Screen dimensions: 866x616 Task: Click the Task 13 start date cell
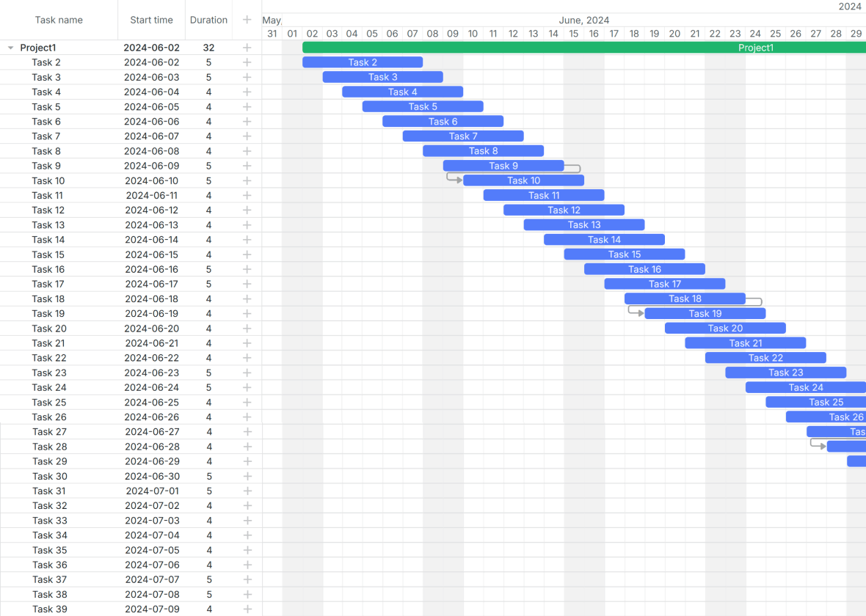151,225
